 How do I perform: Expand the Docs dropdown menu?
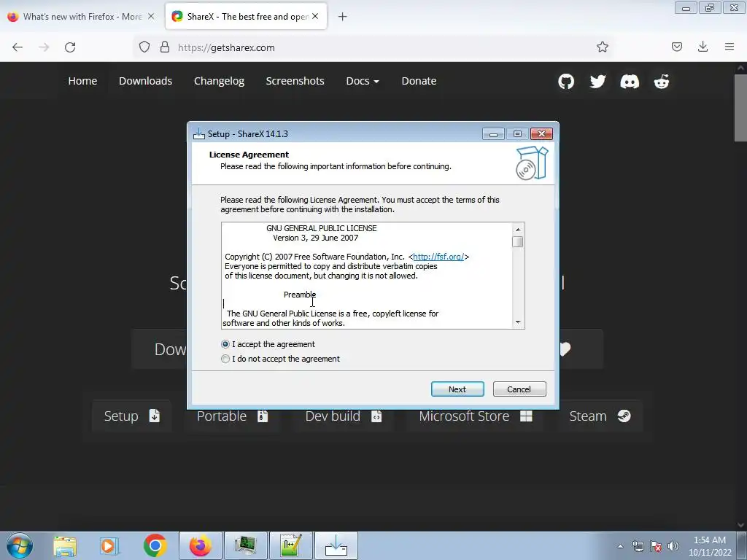(363, 81)
